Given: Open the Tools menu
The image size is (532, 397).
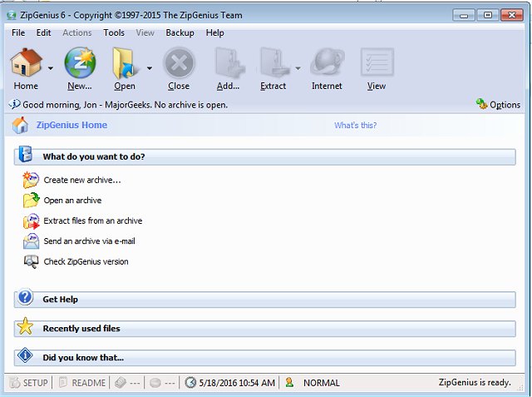Looking at the screenshot, I should 114,33.
